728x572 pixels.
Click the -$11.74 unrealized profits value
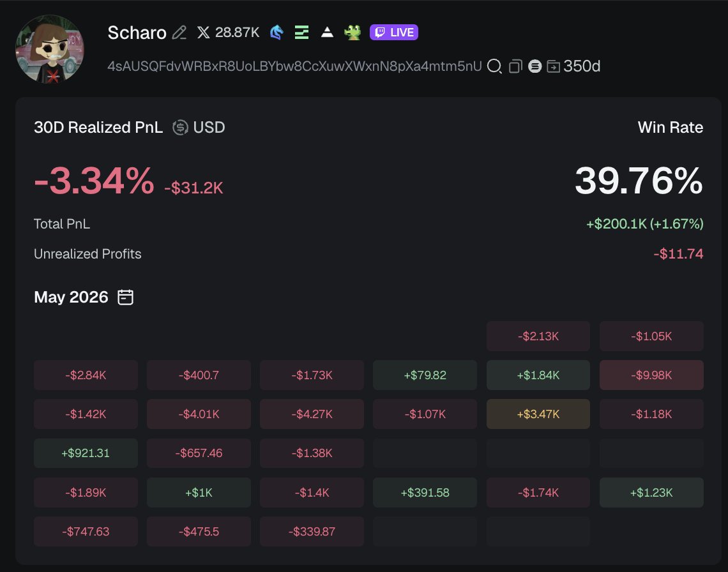click(x=678, y=254)
